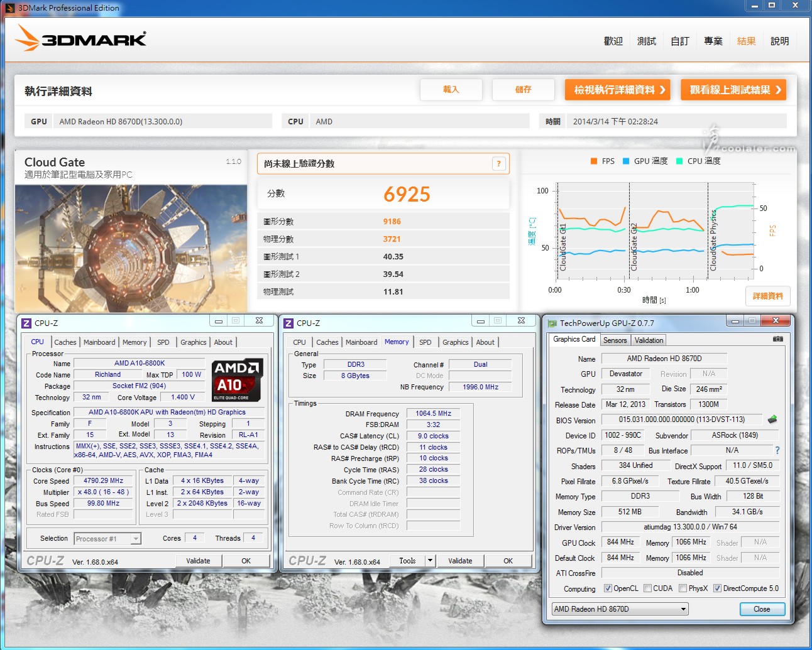Click the left CPU-Z window title icon
Viewport: 812px width, 650px height.
pyautogui.click(x=26, y=323)
